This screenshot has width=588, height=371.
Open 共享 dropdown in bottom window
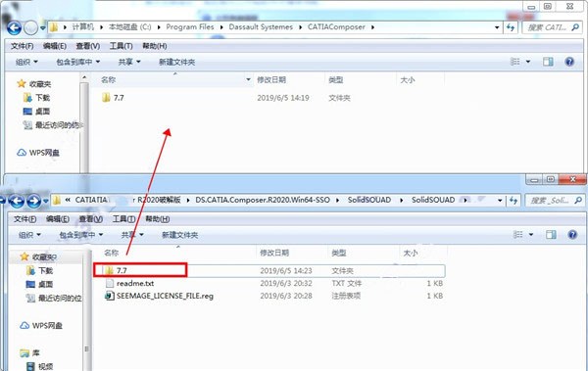coord(132,235)
